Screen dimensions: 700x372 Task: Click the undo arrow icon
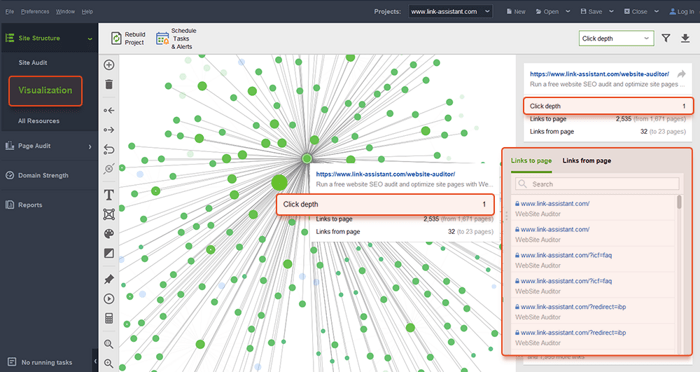click(109, 149)
